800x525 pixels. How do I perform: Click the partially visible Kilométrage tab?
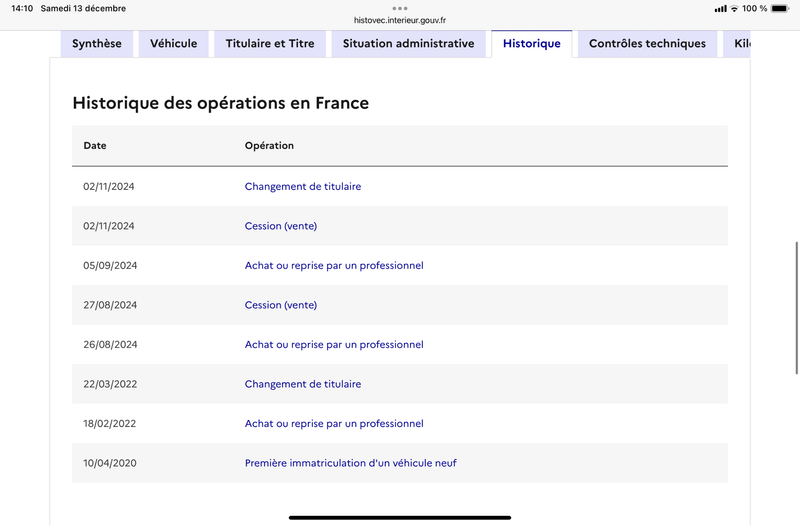click(740, 44)
